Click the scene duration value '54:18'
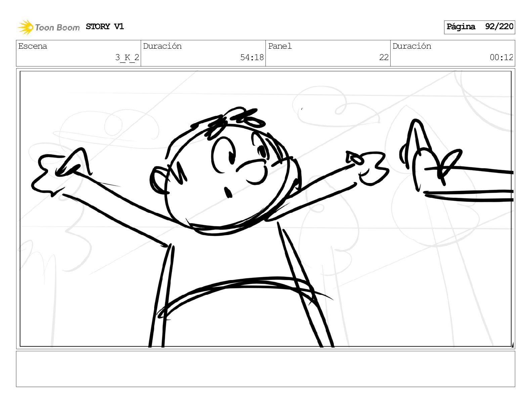Screen dimensions: 532x411 click(x=252, y=57)
